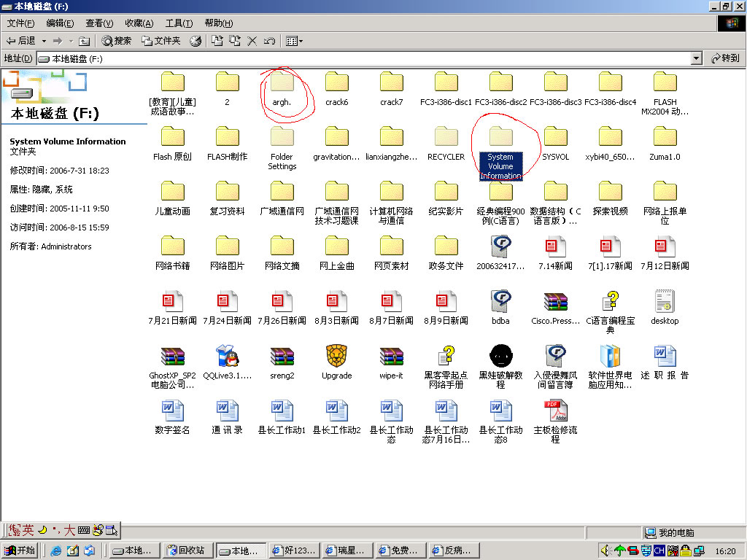Open the QQLive3.1 installer icon
Screen dimensions: 747x560
(x=227, y=357)
